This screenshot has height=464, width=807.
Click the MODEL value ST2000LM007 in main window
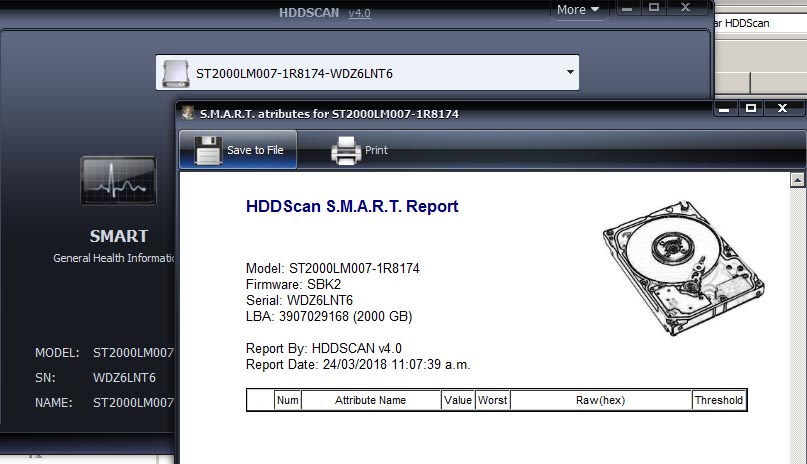[133, 353]
